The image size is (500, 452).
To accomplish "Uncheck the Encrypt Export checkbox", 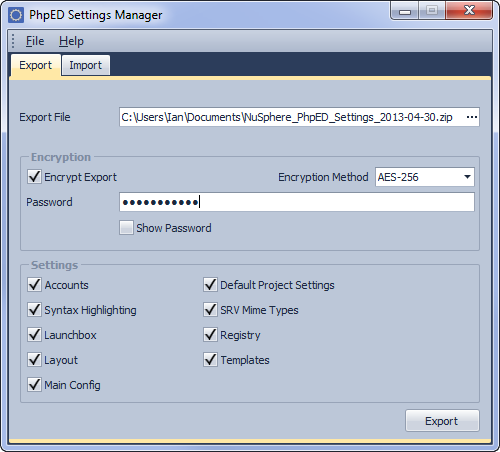I will click(34, 177).
